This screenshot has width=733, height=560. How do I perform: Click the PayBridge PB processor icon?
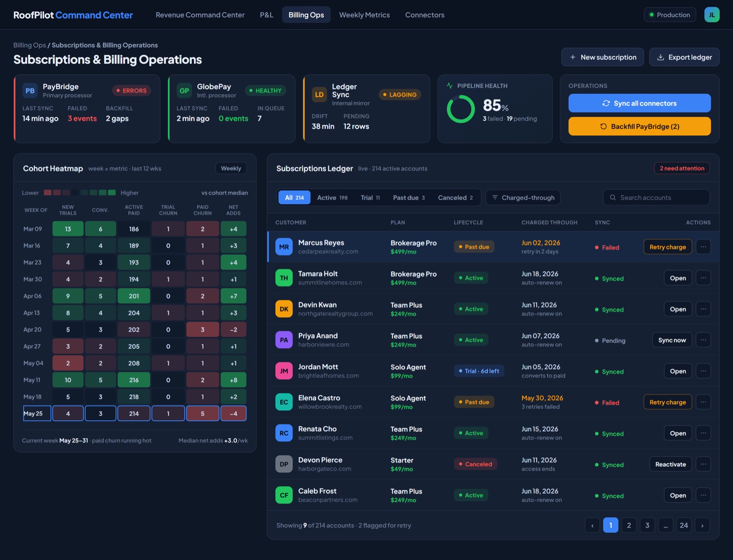(30, 91)
